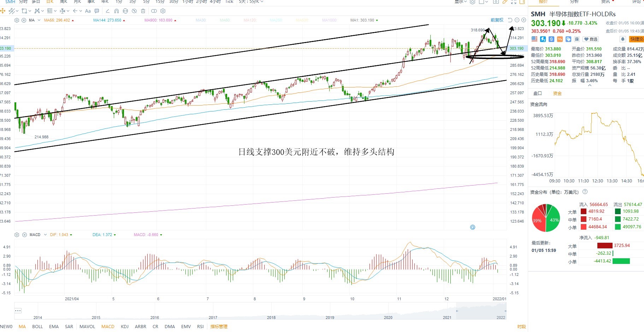Zoom in chart with plus icon
This screenshot has width=644, height=332.
(524, 20)
